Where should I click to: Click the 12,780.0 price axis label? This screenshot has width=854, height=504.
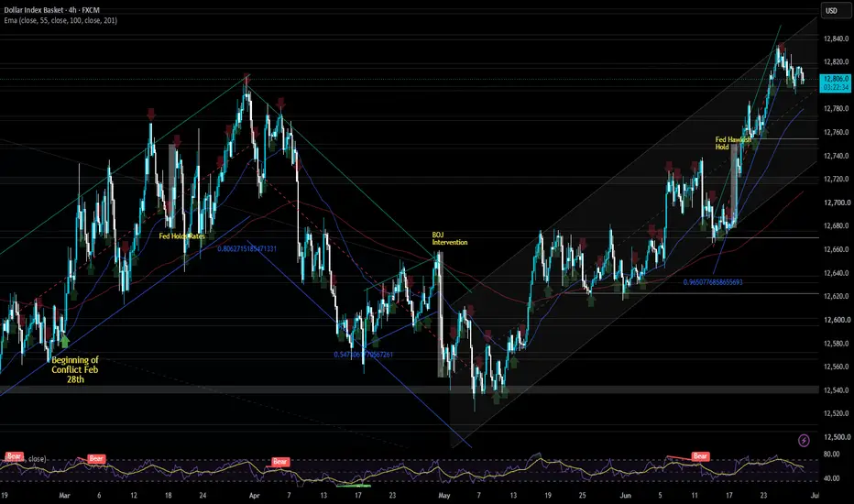pos(836,108)
